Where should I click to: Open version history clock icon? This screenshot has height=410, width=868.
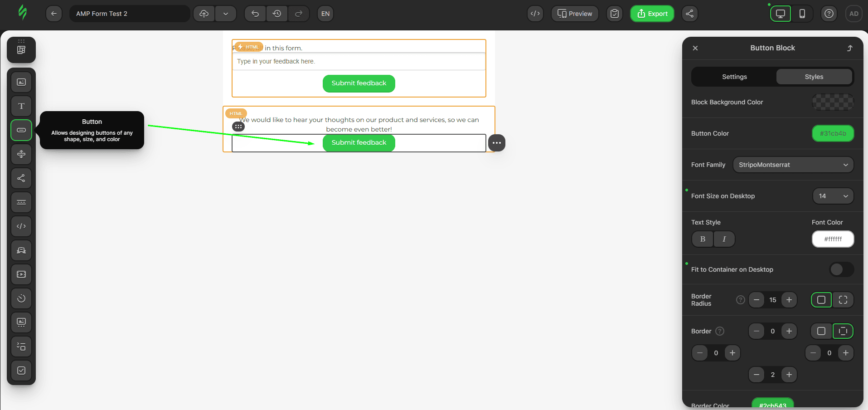[277, 14]
